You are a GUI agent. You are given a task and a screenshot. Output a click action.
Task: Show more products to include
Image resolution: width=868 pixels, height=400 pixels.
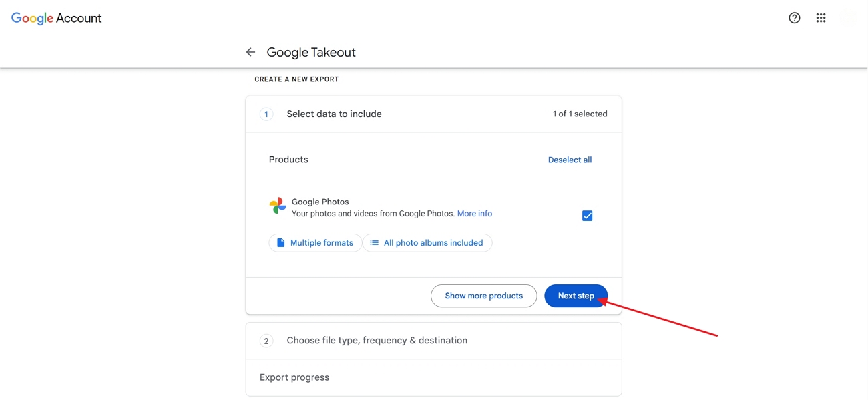click(483, 296)
